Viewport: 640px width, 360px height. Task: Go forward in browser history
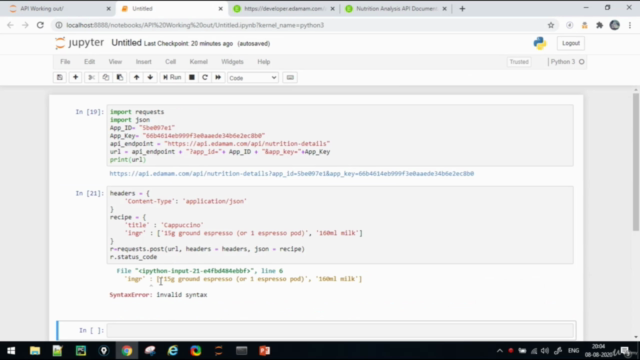(x=25, y=25)
